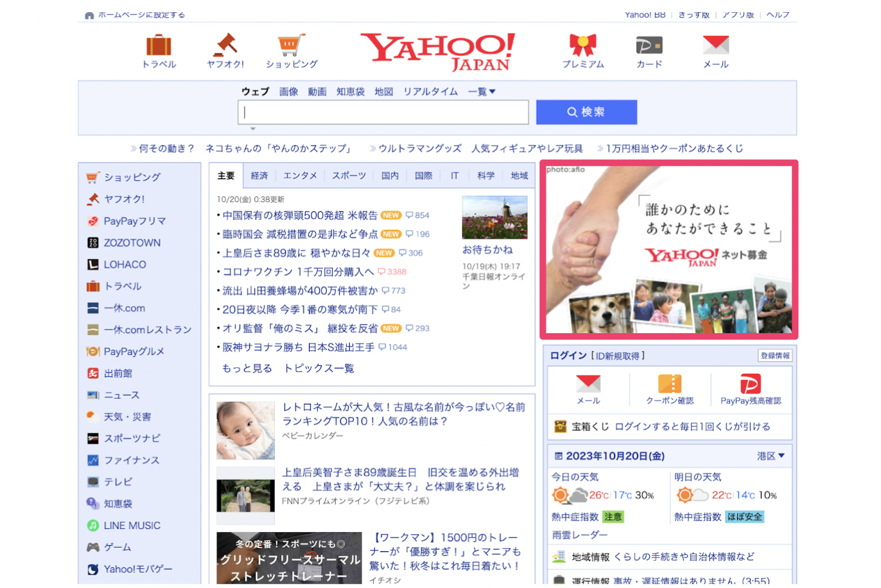Switch to the 地域 news tab
Image resolution: width=881 pixels, height=588 pixels.
pyautogui.click(x=519, y=176)
